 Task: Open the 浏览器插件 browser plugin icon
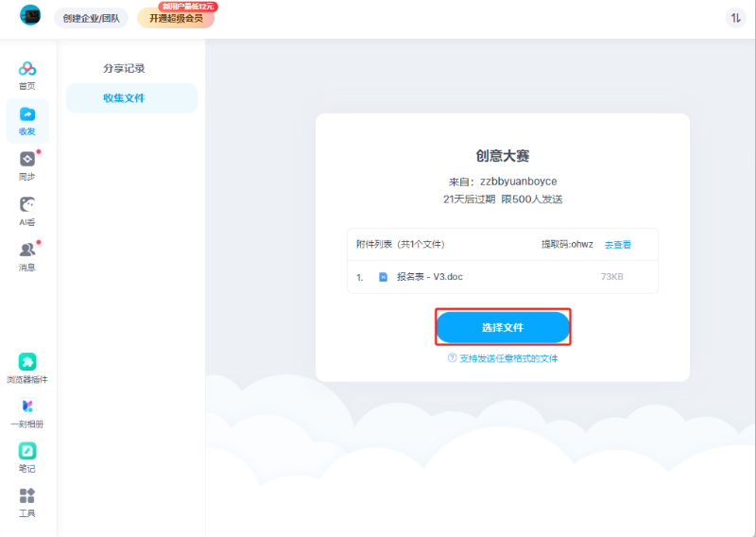click(x=27, y=362)
